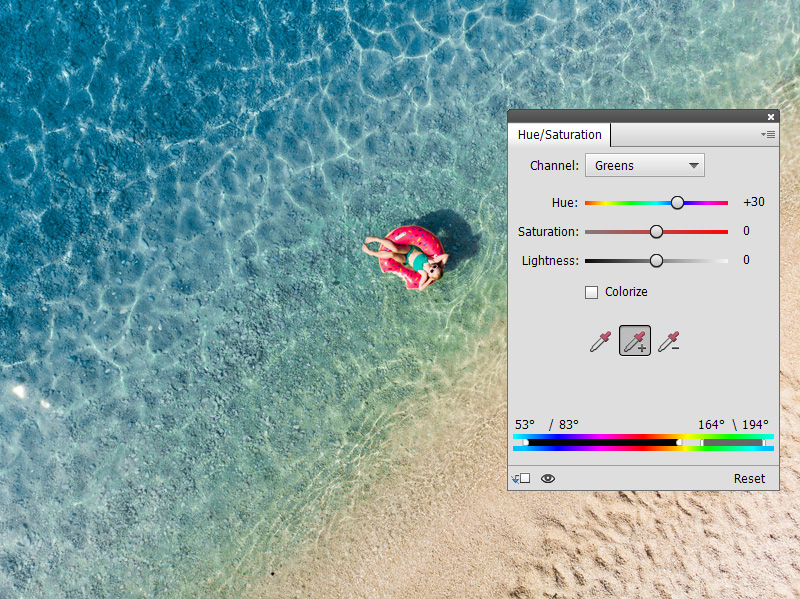Screen dimensions: 800x599
Task: Toggle the preview eye icon
Action: 548,478
